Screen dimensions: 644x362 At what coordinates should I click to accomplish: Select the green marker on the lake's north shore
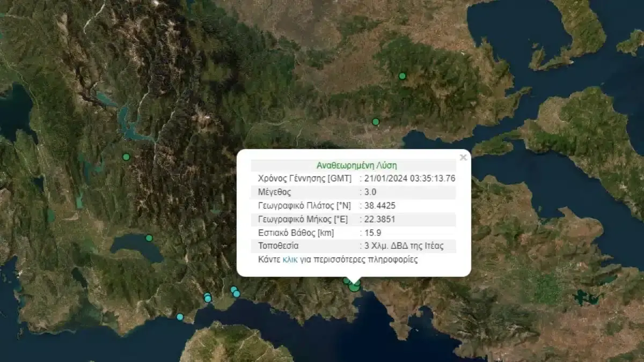[x=149, y=238]
